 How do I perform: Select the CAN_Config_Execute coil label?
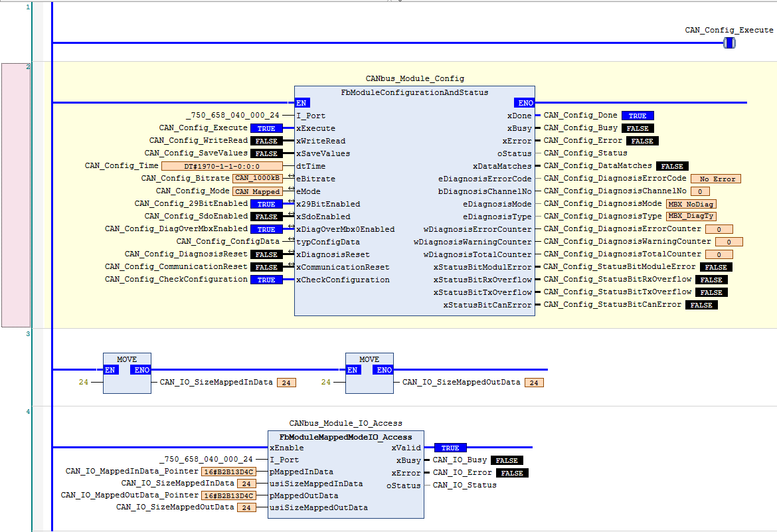729,31
